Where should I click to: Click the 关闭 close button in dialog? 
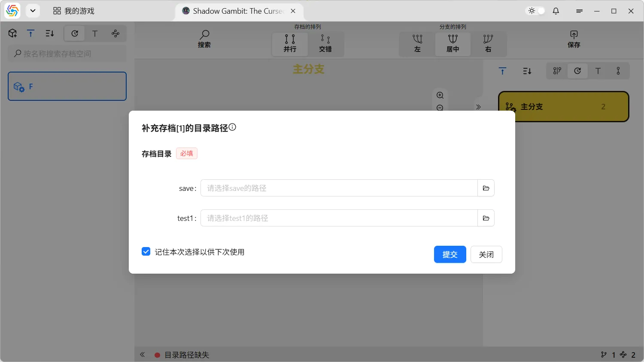[x=486, y=254]
